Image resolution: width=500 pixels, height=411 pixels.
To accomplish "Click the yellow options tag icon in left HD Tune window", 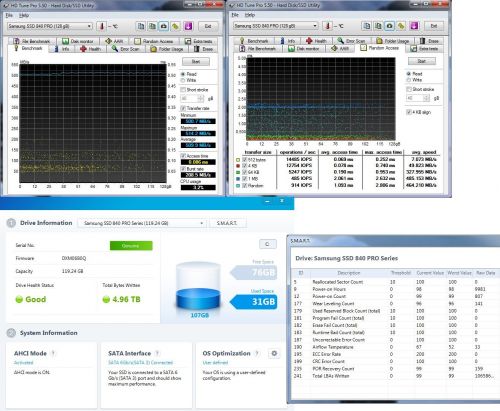I will click(175, 26).
